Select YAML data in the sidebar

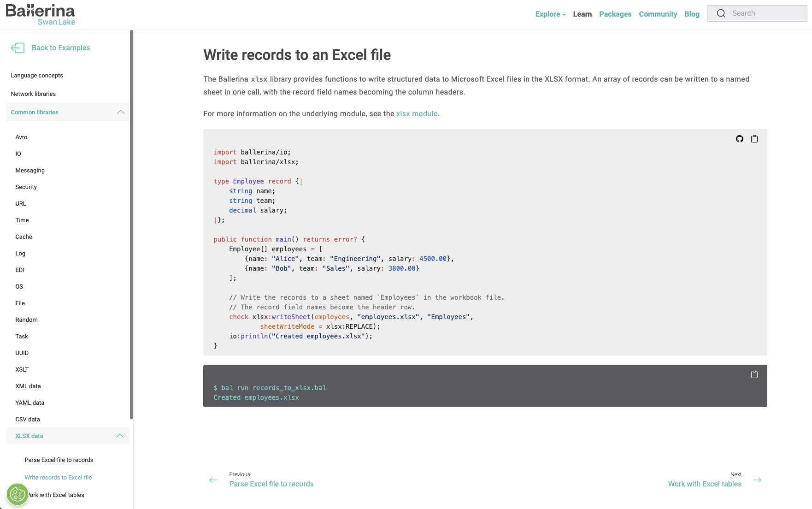click(x=30, y=402)
